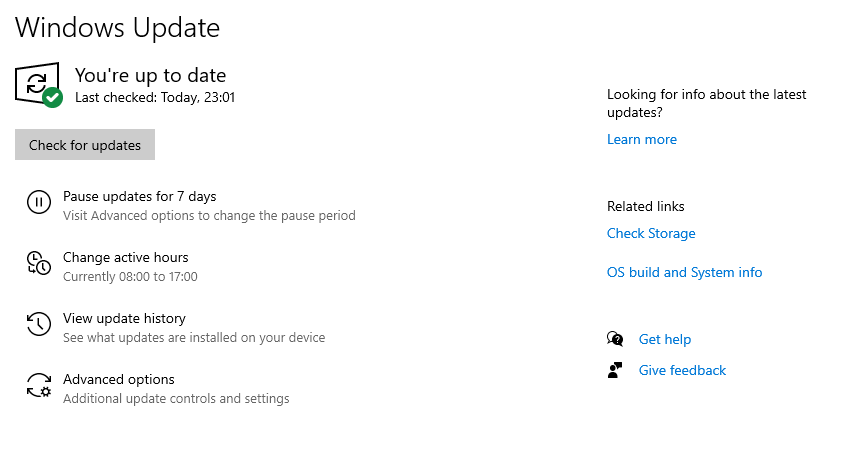The image size is (848, 460).
Task: Click the pause circle icon
Action: pyautogui.click(x=39, y=202)
